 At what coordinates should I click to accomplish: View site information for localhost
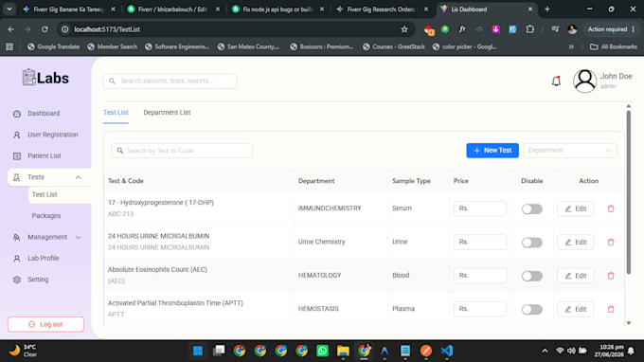pyautogui.click(x=65, y=29)
